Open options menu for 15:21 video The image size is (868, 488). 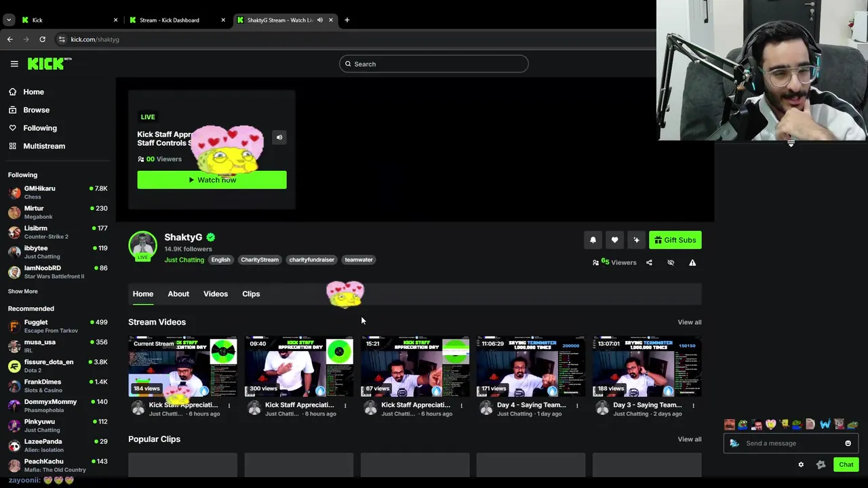pos(461,405)
